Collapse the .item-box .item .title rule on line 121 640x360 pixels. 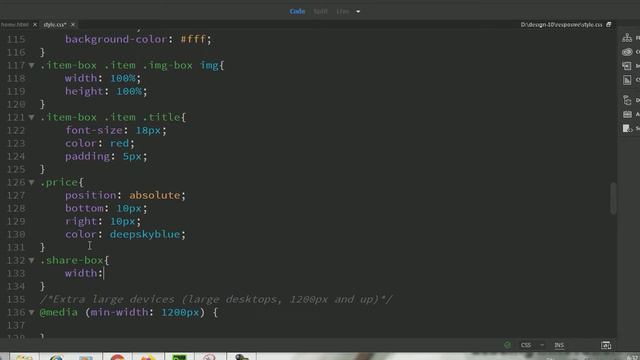click(31, 117)
